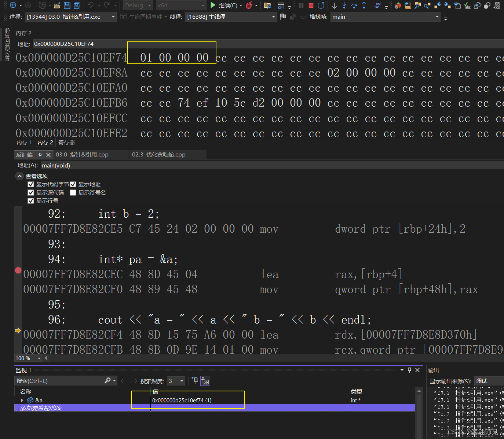
Task: Expand the &a watch item
Action: [22, 400]
